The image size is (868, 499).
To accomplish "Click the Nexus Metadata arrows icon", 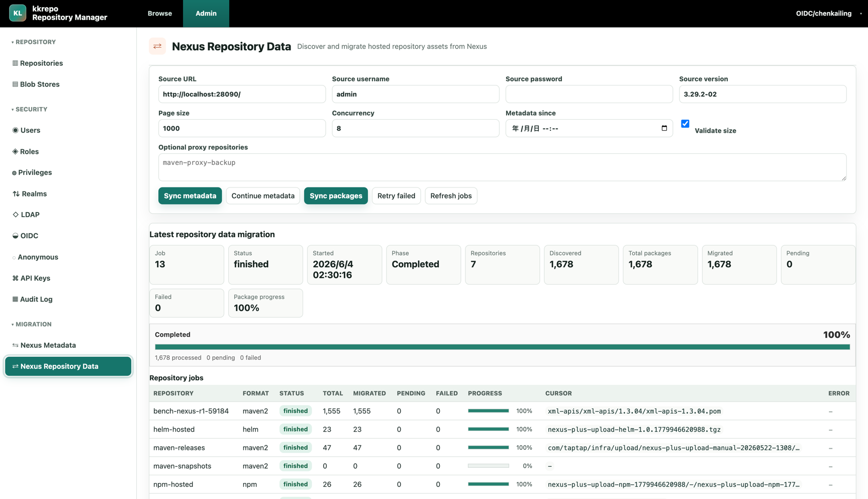I will (15, 345).
